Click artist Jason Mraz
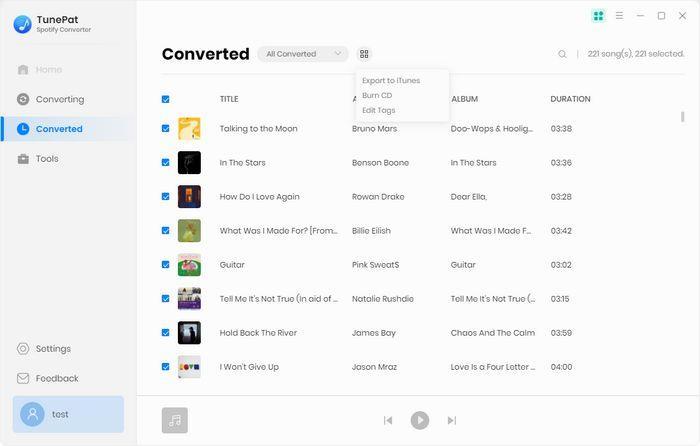 tap(375, 367)
